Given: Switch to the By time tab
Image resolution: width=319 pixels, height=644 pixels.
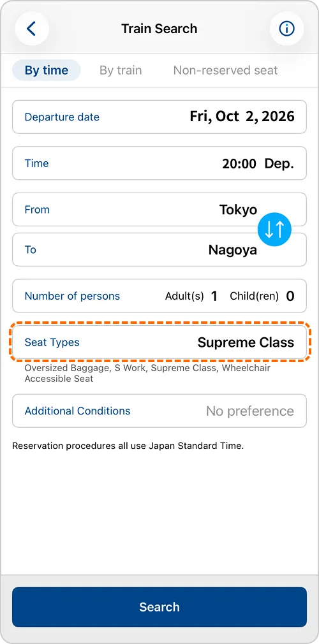Looking at the screenshot, I should point(47,70).
